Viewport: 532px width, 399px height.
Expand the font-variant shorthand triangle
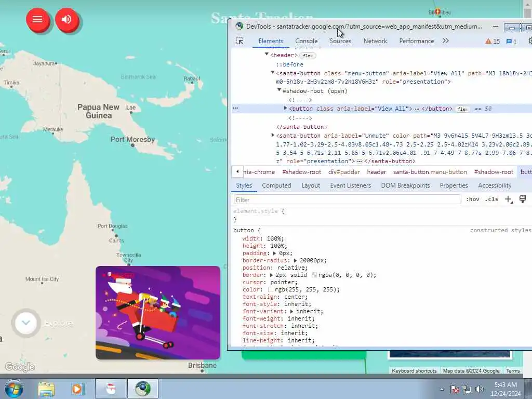[x=291, y=312]
